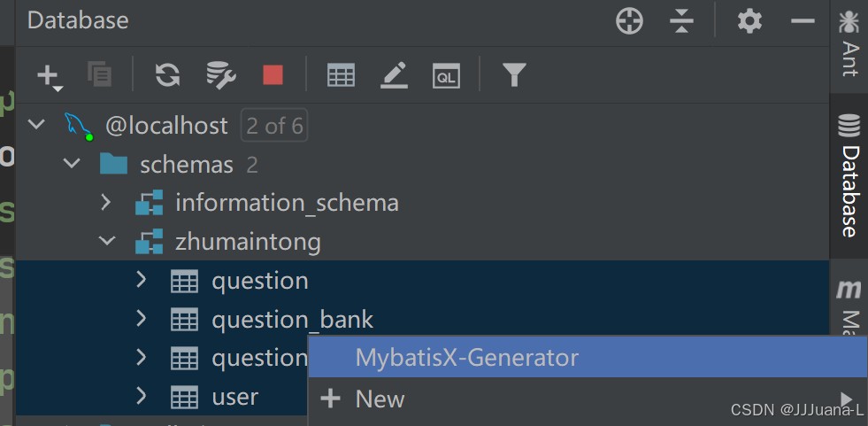Select MybatisX-Generator in context menu
This screenshot has width=868, height=426.
coord(466,357)
